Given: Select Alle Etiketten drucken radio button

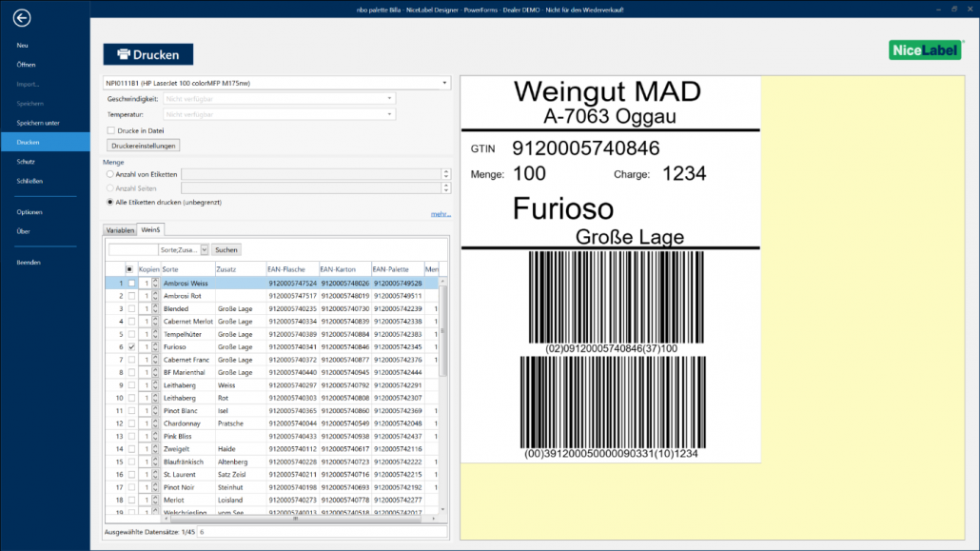Looking at the screenshot, I should [110, 202].
